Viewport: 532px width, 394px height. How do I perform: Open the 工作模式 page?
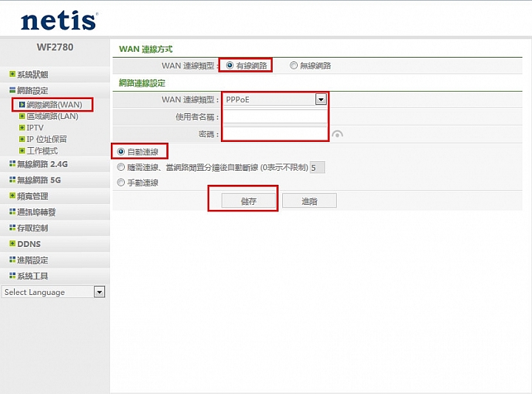click(42, 151)
